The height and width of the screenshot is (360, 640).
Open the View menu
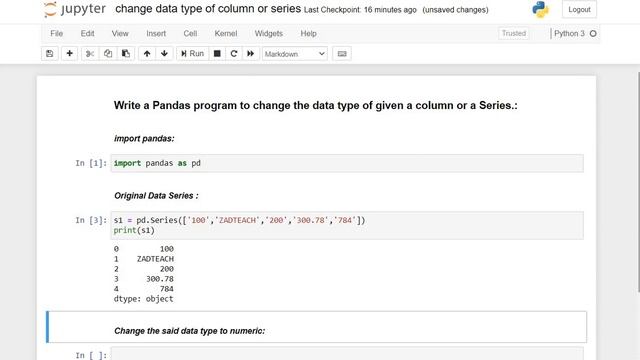pyautogui.click(x=120, y=33)
